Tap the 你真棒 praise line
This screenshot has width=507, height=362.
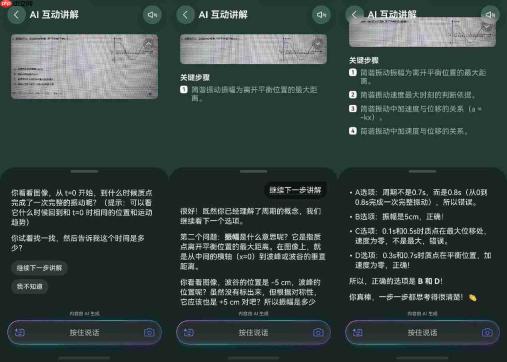(413, 297)
